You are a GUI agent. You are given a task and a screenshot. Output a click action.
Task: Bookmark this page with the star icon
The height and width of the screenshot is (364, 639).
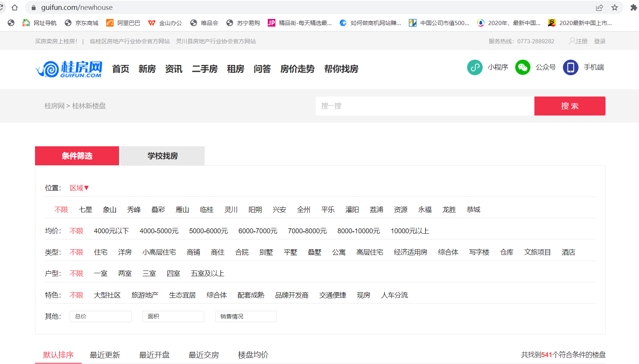pyautogui.click(x=615, y=8)
